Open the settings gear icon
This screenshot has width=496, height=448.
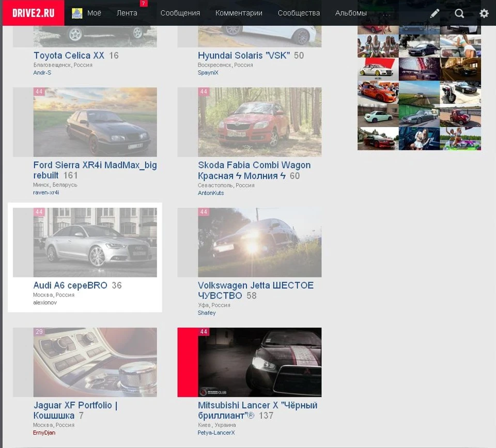point(484,13)
